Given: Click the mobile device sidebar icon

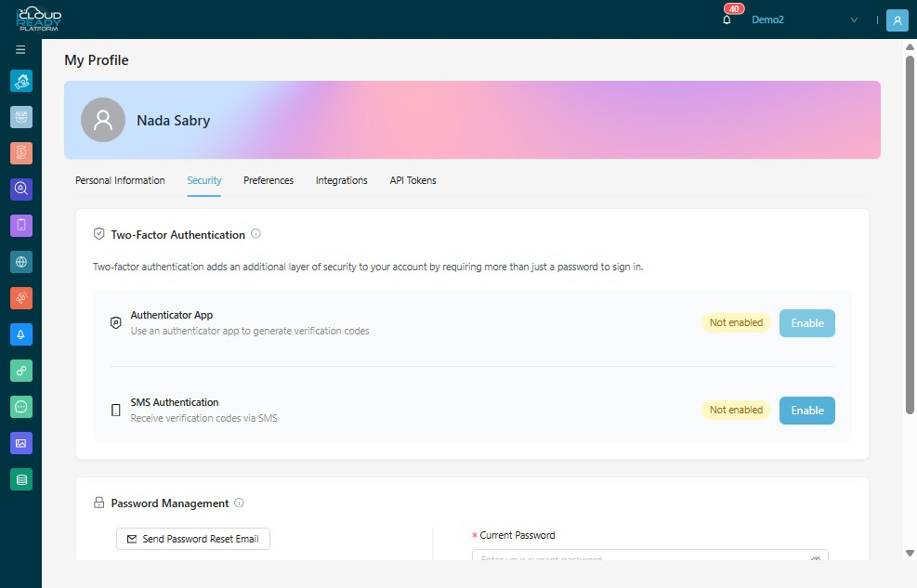Looking at the screenshot, I should tap(21, 226).
